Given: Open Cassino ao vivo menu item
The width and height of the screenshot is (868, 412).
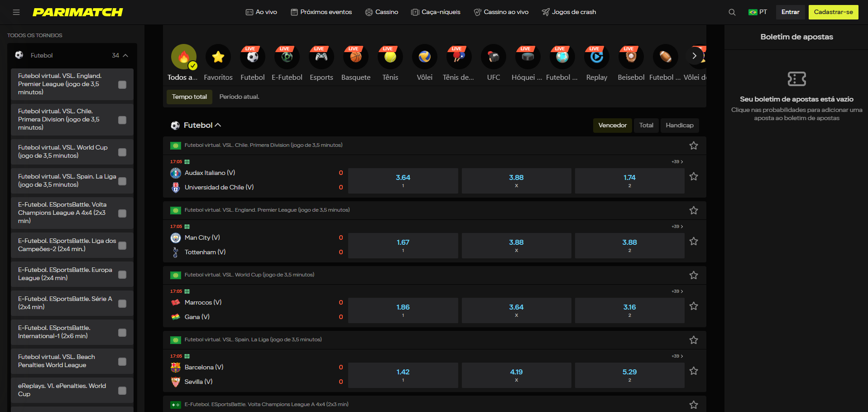Looking at the screenshot, I should (x=501, y=12).
